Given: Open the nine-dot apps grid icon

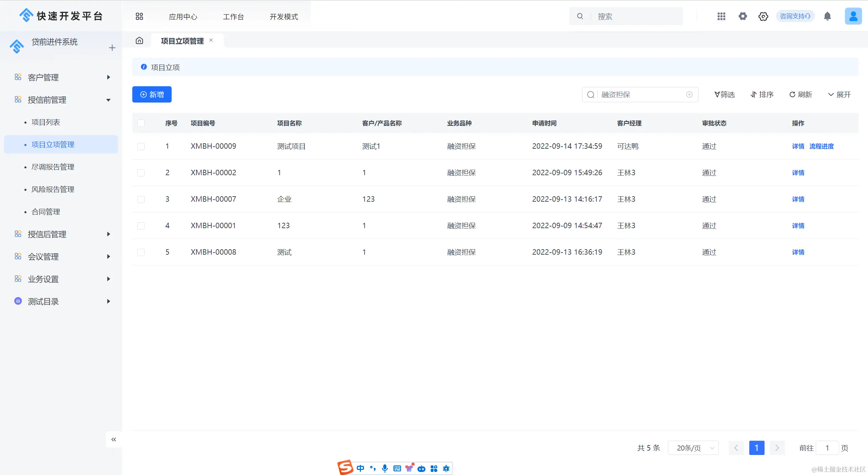Looking at the screenshot, I should click(721, 16).
